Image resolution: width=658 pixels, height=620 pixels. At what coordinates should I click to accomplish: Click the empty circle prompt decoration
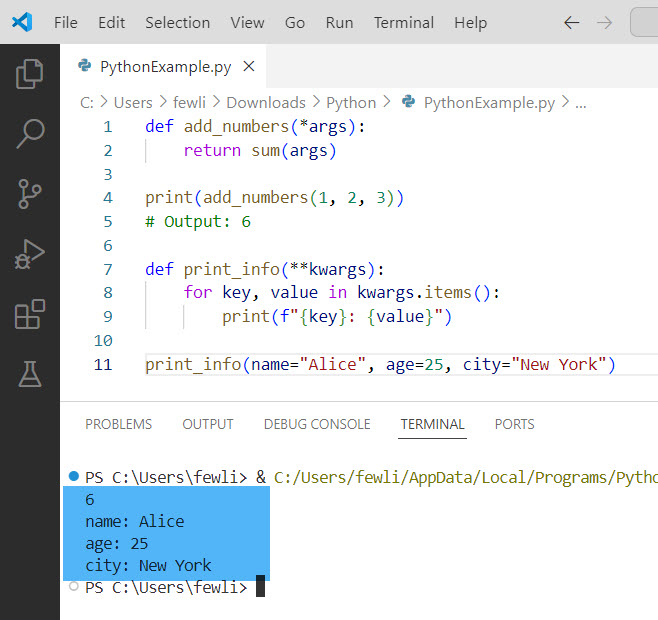point(74,586)
